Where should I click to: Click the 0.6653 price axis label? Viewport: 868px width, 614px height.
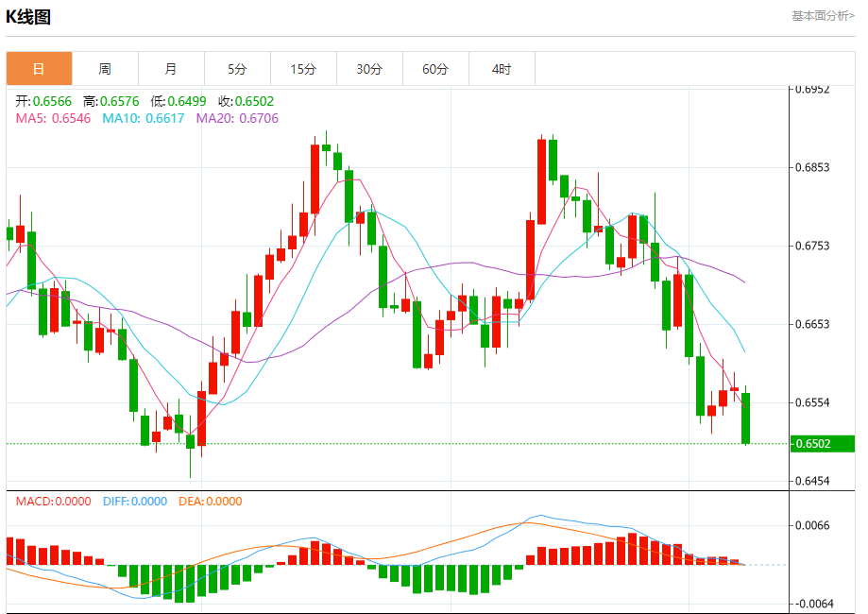(x=812, y=324)
